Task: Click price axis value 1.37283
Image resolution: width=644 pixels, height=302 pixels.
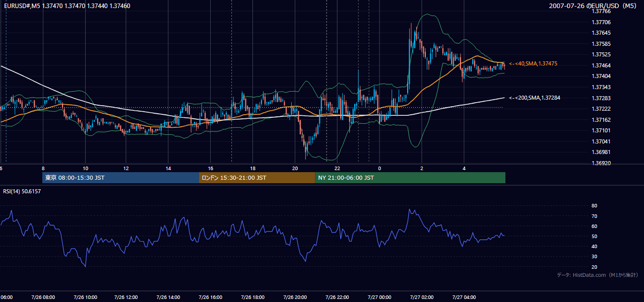Action: [601, 98]
